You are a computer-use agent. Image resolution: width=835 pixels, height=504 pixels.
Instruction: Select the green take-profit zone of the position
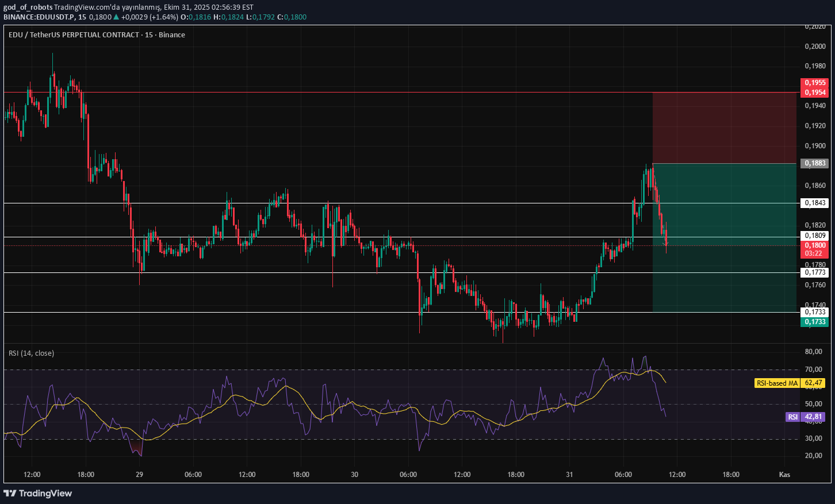(x=724, y=276)
